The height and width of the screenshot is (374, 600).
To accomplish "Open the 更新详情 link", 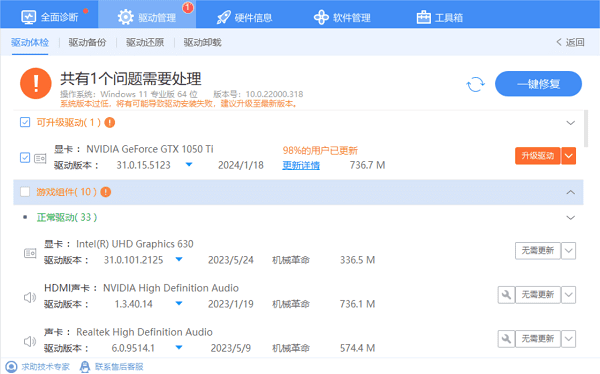I will [301, 165].
